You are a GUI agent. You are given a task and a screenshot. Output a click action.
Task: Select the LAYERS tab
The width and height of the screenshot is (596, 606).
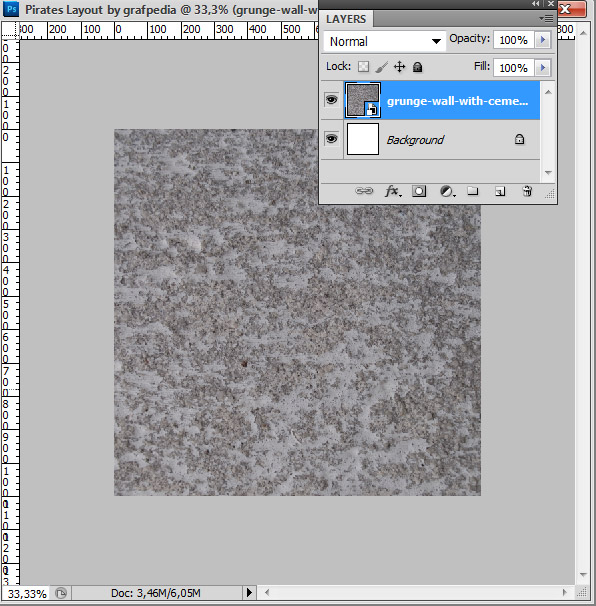pyautogui.click(x=346, y=19)
